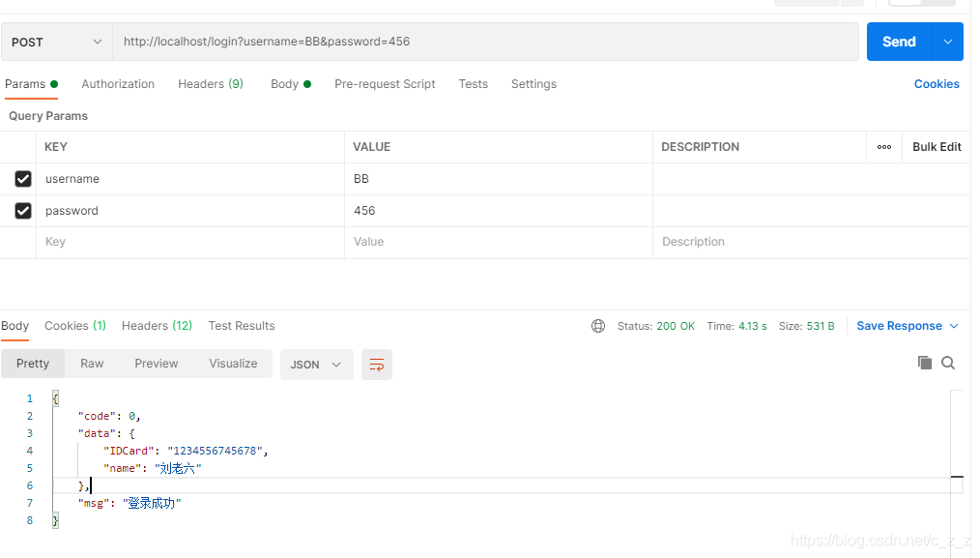The width and height of the screenshot is (980, 558).
Task: Switch to the Params tab
Action: 31,84
